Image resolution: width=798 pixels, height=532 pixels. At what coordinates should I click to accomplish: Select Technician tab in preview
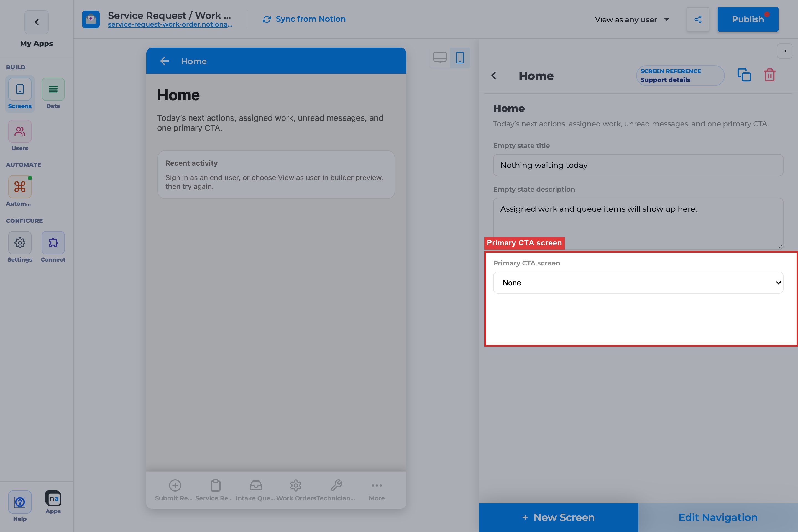336,490
